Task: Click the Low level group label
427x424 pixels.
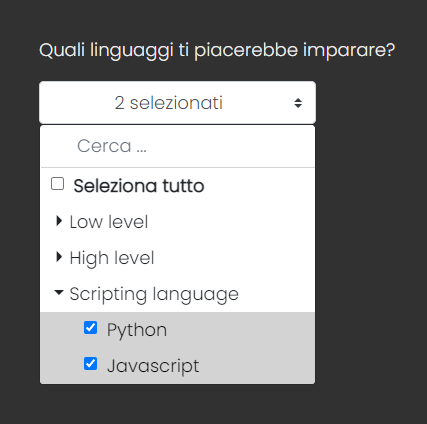Action: click(109, 222)
